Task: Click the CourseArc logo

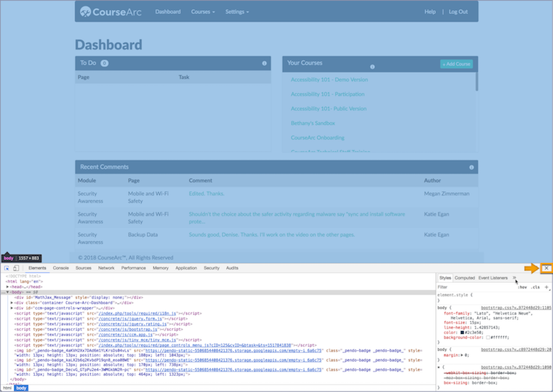Action: click(x=111, y=11)
